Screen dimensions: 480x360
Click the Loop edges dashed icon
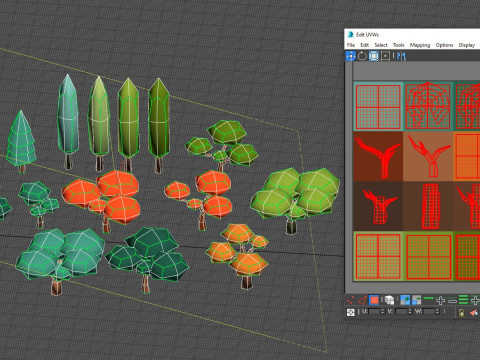429,298
